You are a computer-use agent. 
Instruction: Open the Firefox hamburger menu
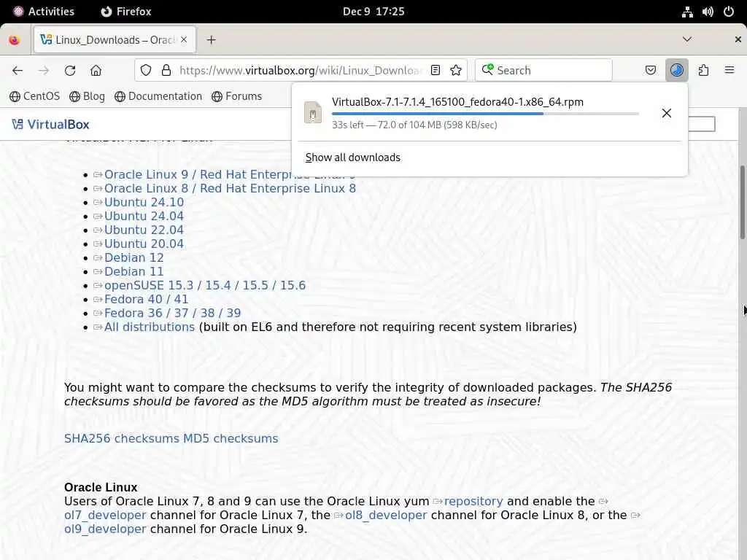tap(729, 71)
